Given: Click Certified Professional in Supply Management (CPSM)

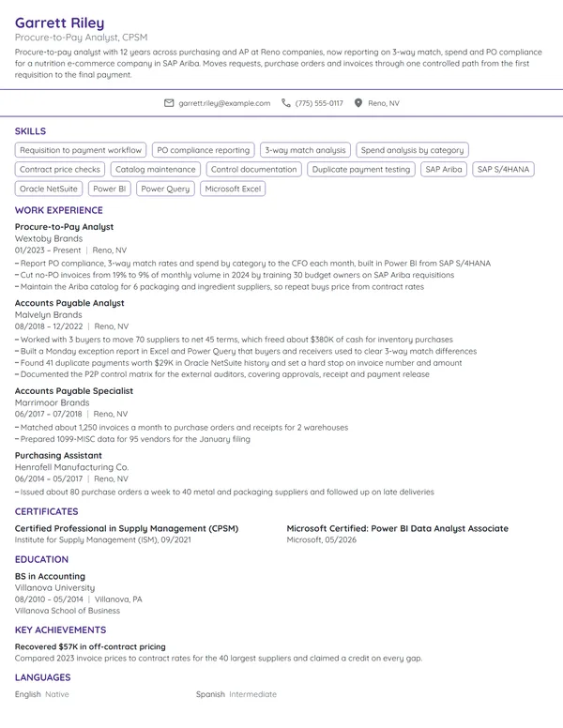Looking at the screenshot, I should pos(127,528).
